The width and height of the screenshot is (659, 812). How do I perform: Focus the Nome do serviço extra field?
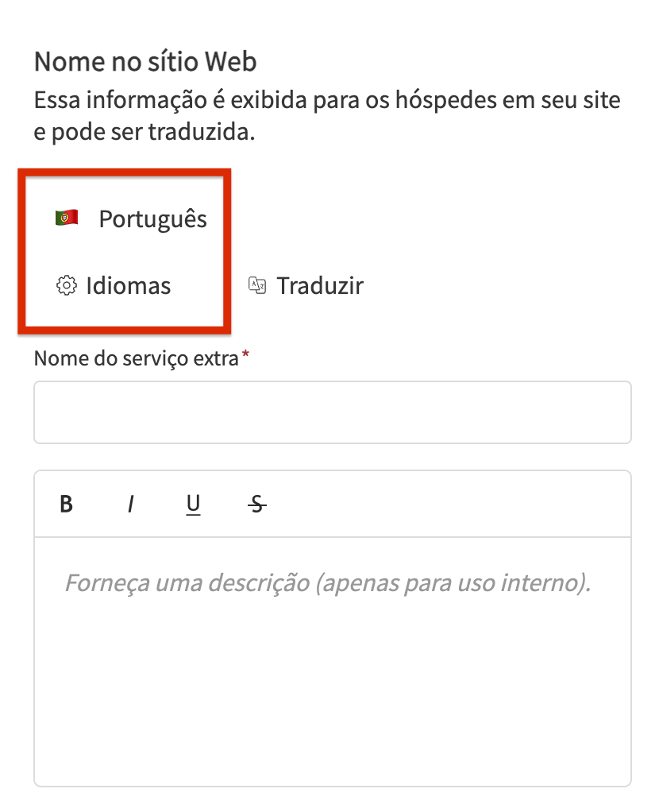[332, 412]
